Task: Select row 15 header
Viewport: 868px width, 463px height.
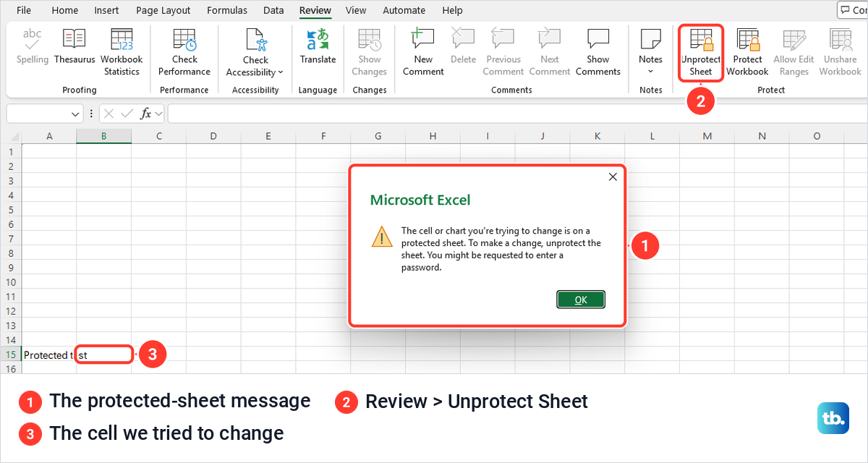Action: tap(11, 354)
